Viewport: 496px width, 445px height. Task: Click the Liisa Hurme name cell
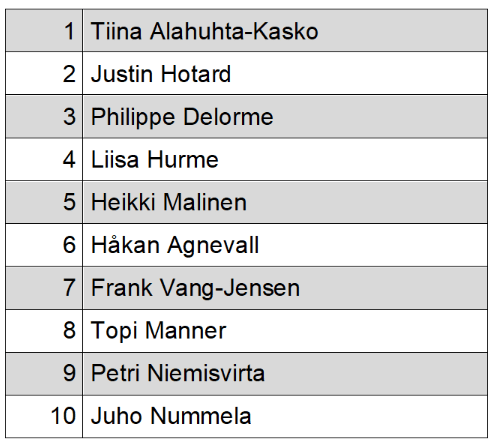[285, 159]
